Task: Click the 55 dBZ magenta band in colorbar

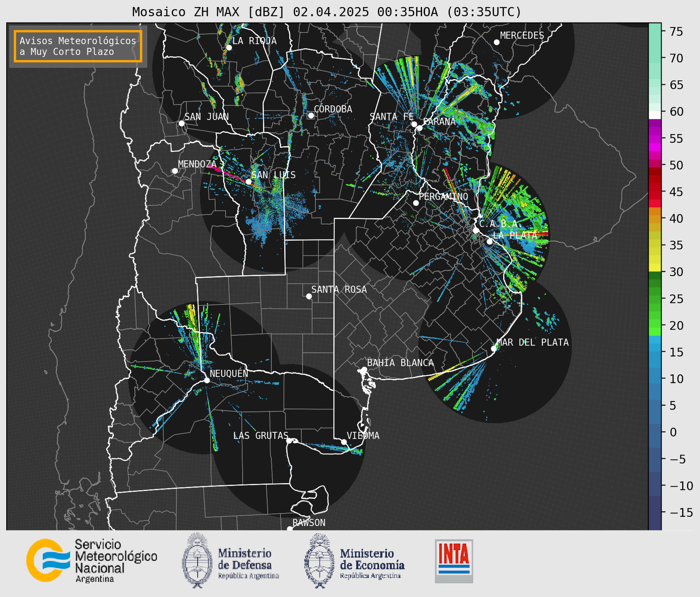Action: [655, 139]
